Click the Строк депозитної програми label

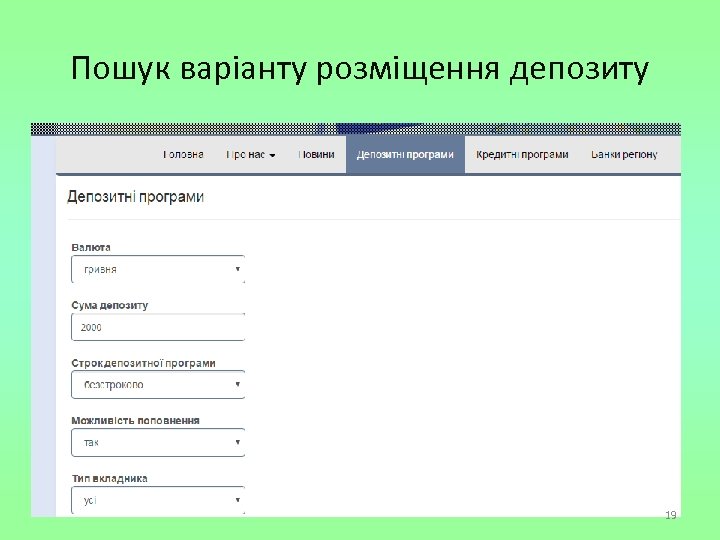[143, 363]
